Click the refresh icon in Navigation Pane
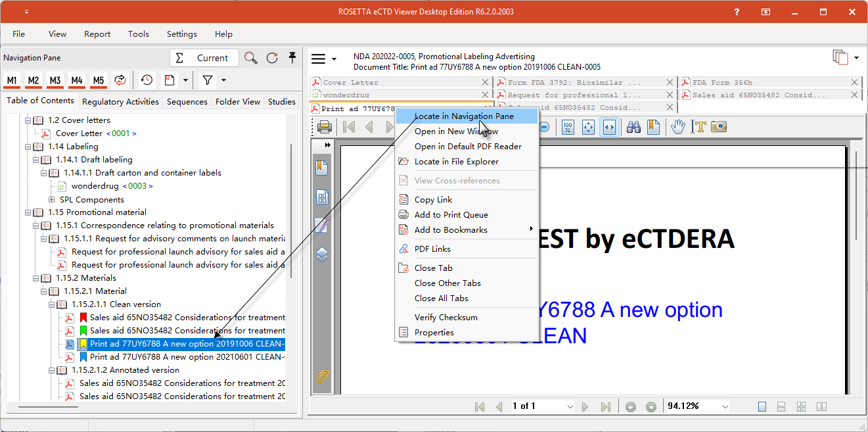868x432 pixels. tap(272, 58)
